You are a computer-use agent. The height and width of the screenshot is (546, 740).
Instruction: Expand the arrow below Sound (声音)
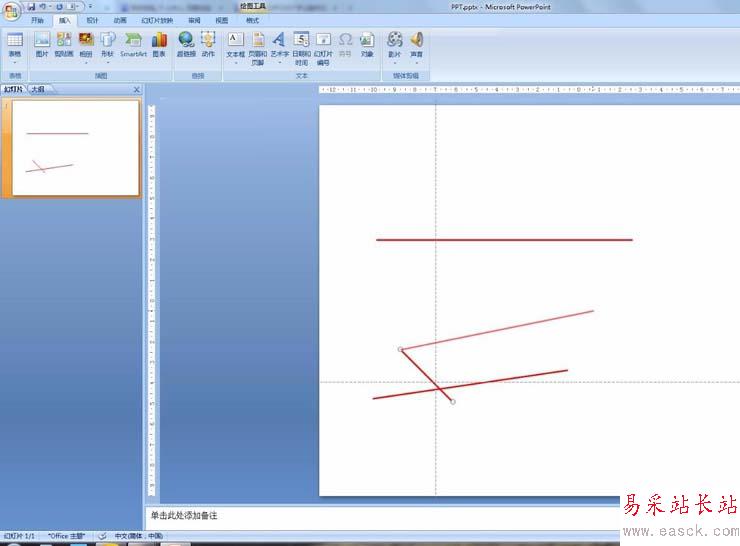pos(416,63)
